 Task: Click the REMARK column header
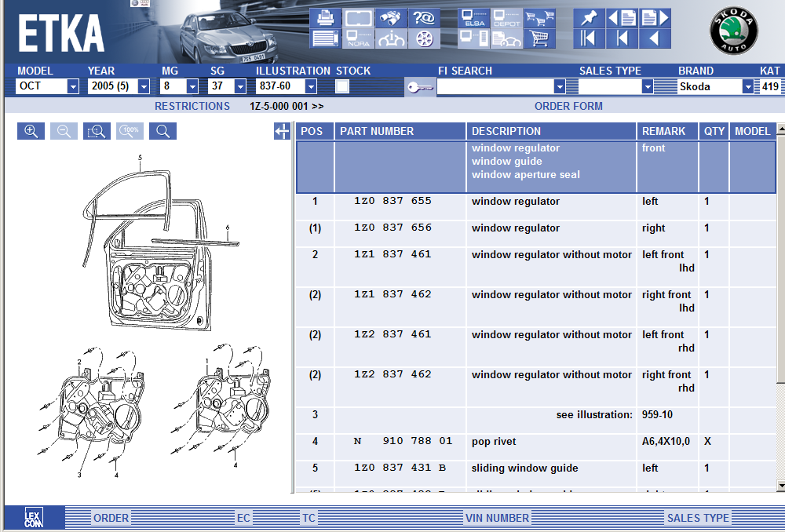point(667,131)
